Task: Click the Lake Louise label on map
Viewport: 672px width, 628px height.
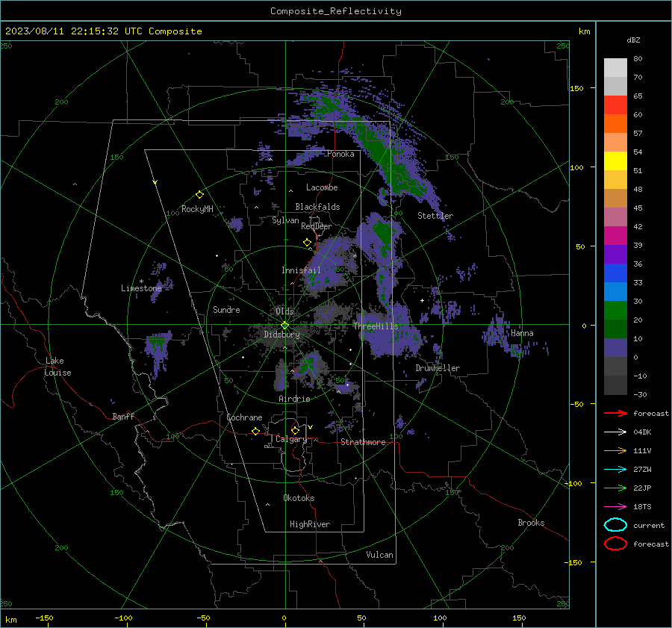Action: coord(57,367)
